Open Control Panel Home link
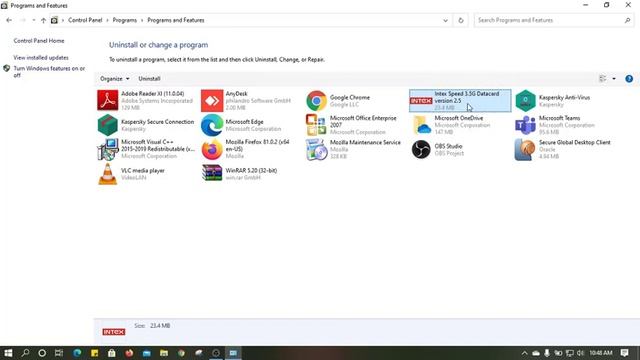The width and height of the screenshot is (640, 360). tap(39, 41)
